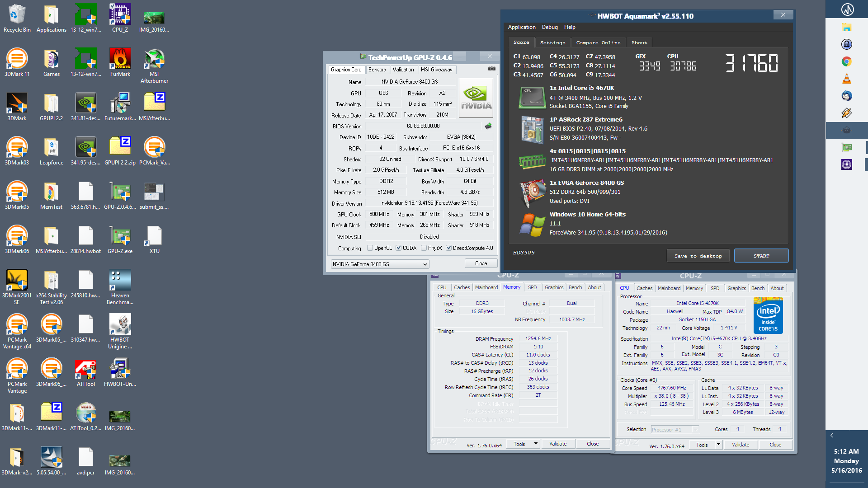The height and width of the screenshot is (488, 868).
Task: Toggle the CUDA checkbox in GPU-Z
Action: [x=398, y=248]
